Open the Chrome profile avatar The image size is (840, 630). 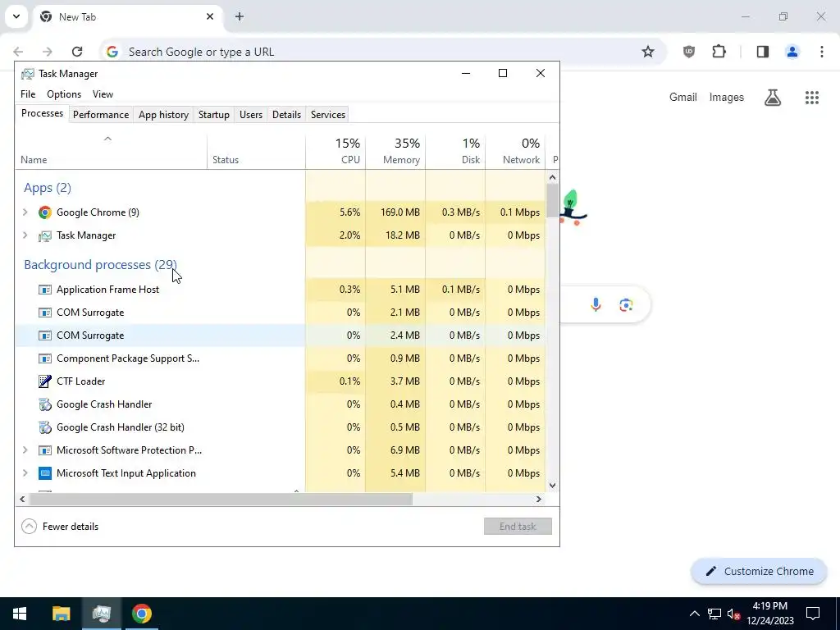pos(792,52)
